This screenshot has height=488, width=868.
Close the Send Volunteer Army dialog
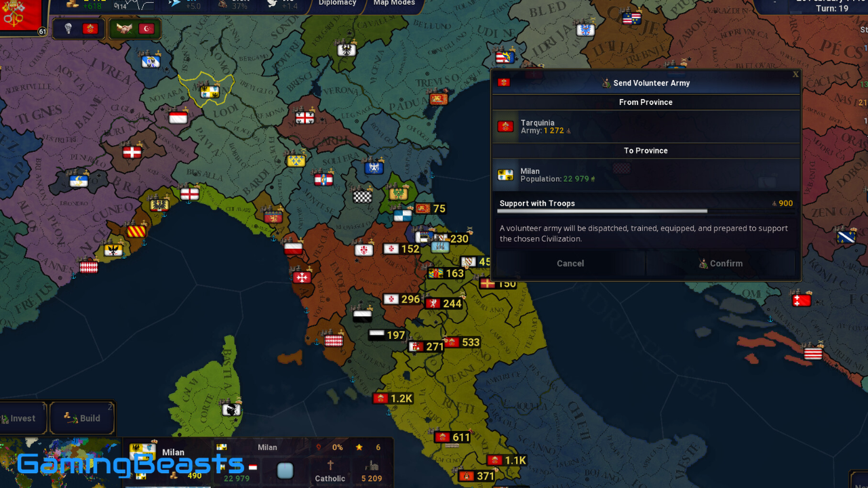(795, 75)
